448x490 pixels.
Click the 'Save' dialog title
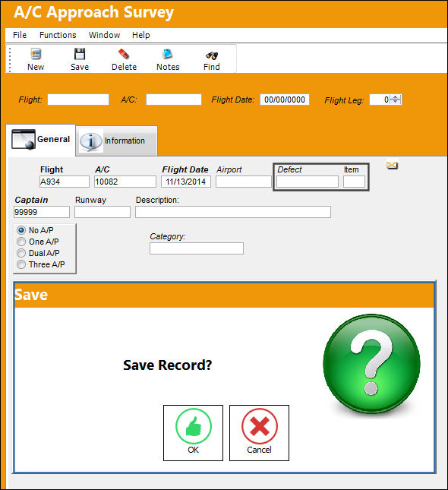tap(31, 295)
